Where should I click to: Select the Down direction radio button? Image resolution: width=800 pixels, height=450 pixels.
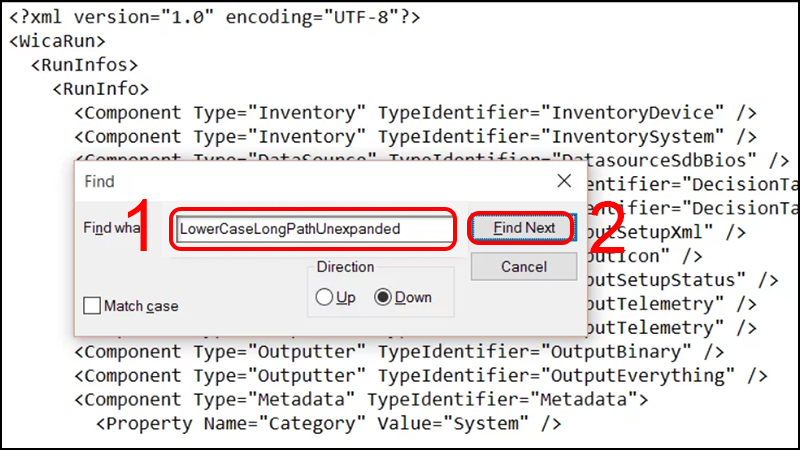pyautogui.click(x=383, y=297)
